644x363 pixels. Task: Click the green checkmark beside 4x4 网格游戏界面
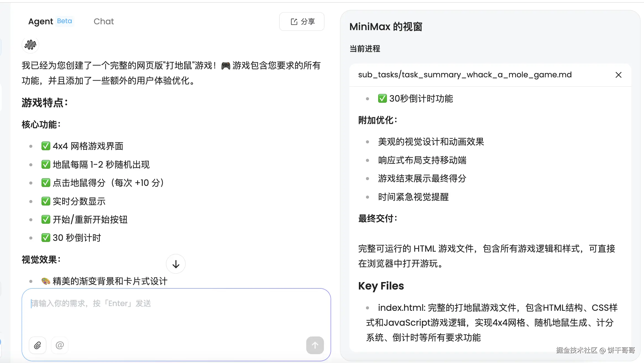pos(46,146)
